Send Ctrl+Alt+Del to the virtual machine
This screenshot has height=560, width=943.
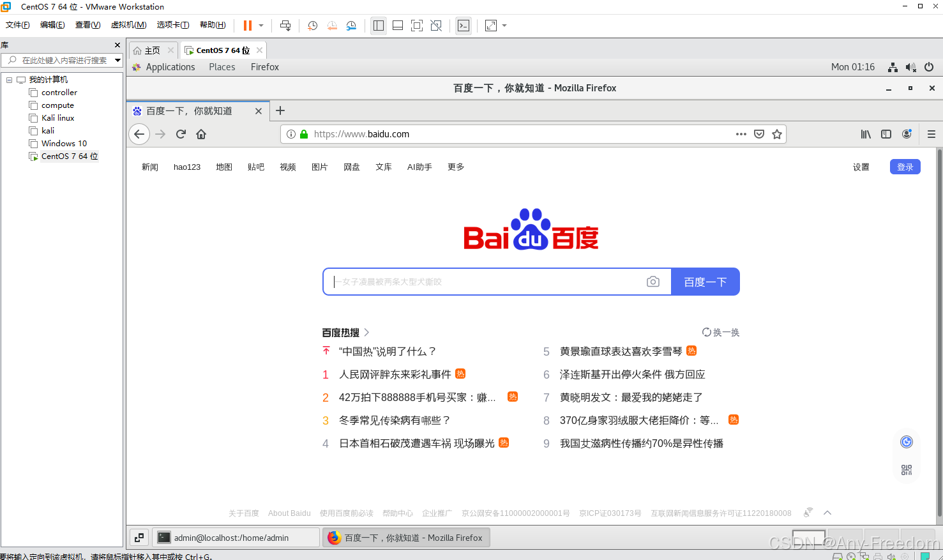click(285, 26)
